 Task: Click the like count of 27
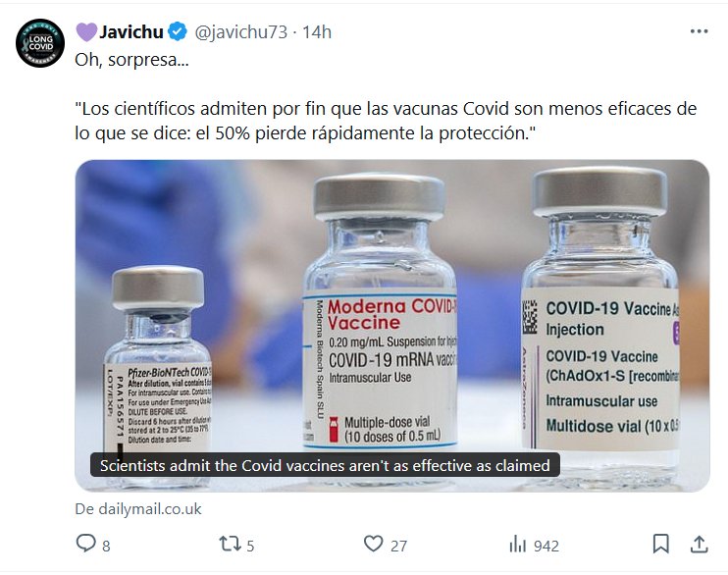[x=398, y=546]
